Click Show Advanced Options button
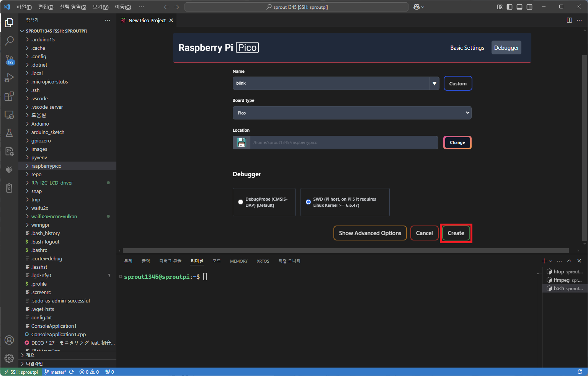588x376 pixels. pyautogui.click(x=370, y=233)
